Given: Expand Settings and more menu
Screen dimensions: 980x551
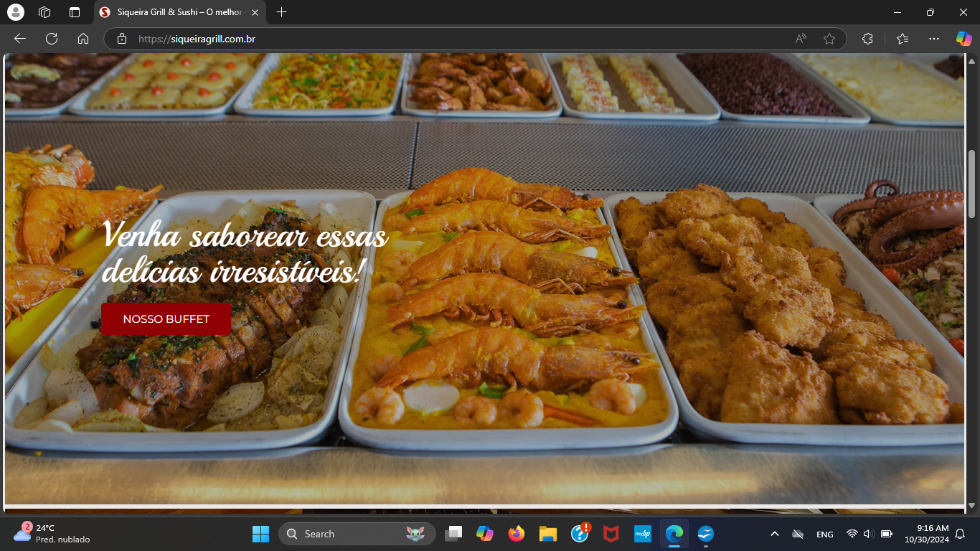Looking at the screenshot, I should point(933,39).
